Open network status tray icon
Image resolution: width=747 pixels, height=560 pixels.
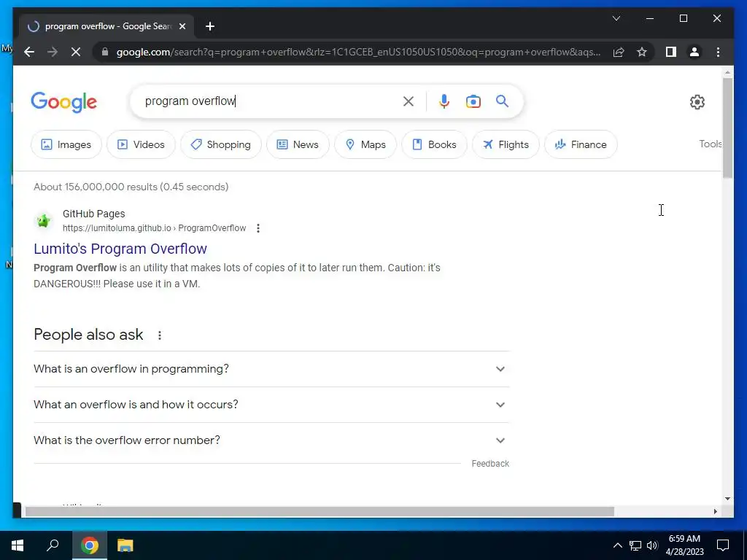click(635, 545)
